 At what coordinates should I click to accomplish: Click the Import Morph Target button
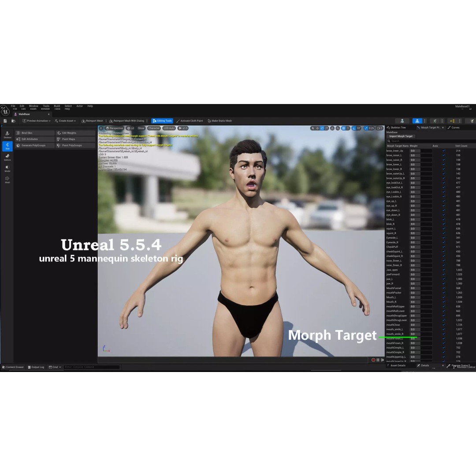[401, 136]
